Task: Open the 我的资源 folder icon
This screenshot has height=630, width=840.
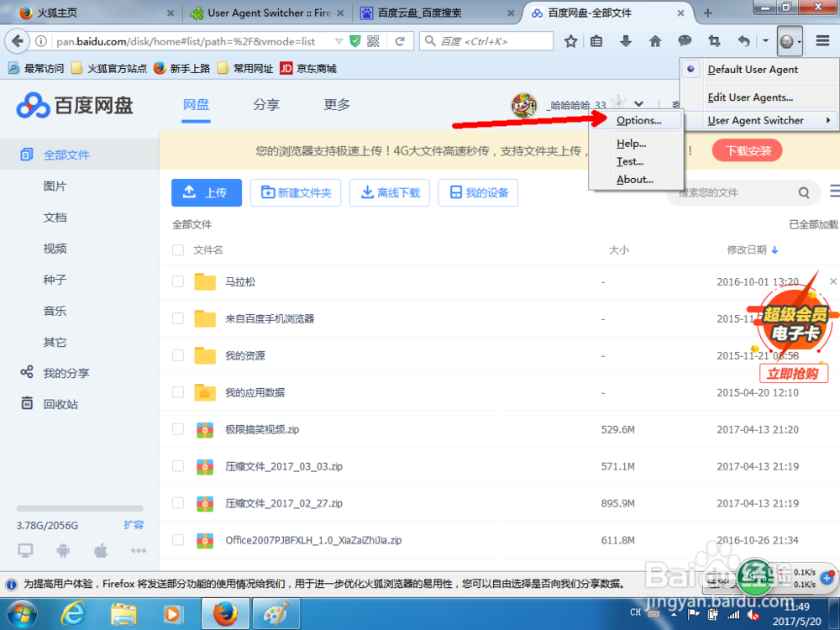Action: [205, 355]
